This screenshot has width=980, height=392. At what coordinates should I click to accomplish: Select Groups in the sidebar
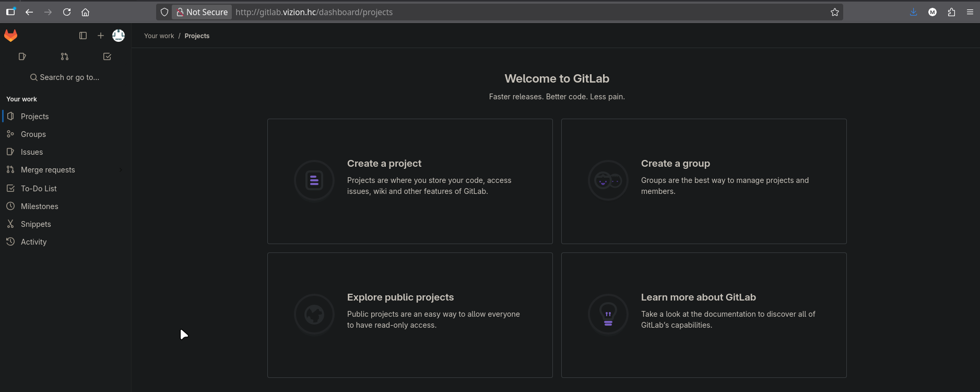(x=33, y=134)
